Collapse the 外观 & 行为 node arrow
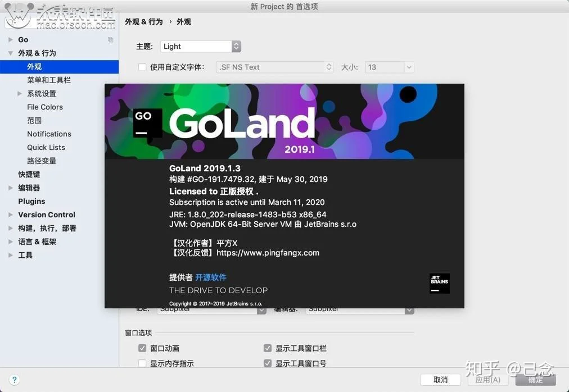Image resolution: width=569 pixels, height=392 pixels. [x=11, y=53]
